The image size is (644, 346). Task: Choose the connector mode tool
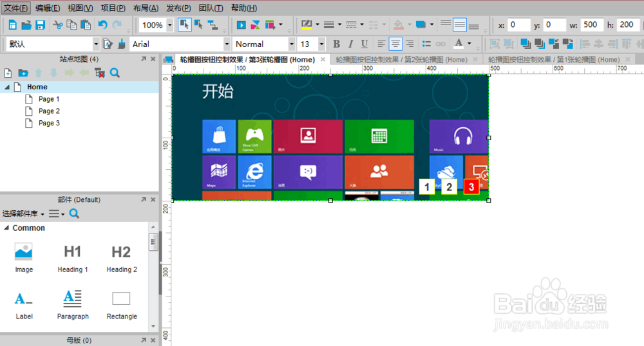(213, 26)
